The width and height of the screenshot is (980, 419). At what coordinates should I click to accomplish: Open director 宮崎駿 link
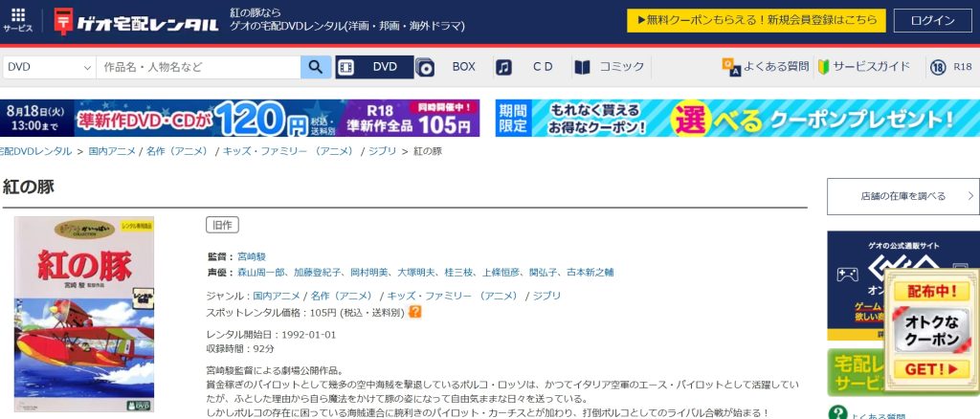(252, 256)
